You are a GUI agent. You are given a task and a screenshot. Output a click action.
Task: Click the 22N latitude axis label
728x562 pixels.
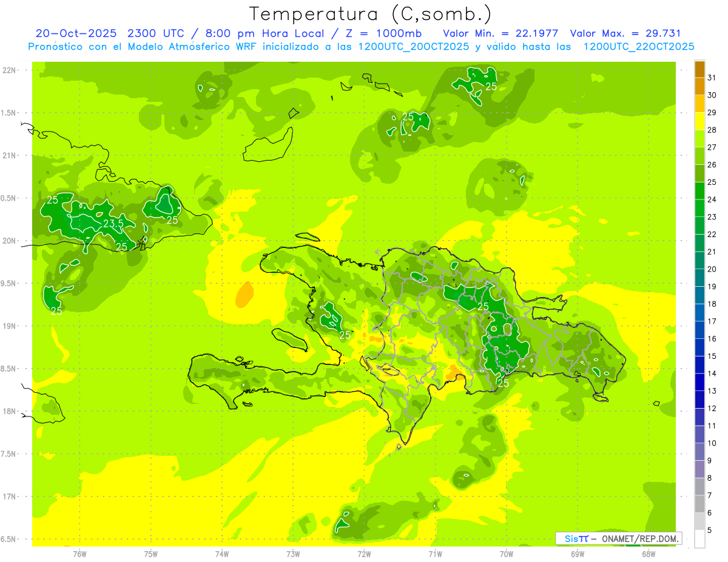pyautogui.click(x=10, y=70)
